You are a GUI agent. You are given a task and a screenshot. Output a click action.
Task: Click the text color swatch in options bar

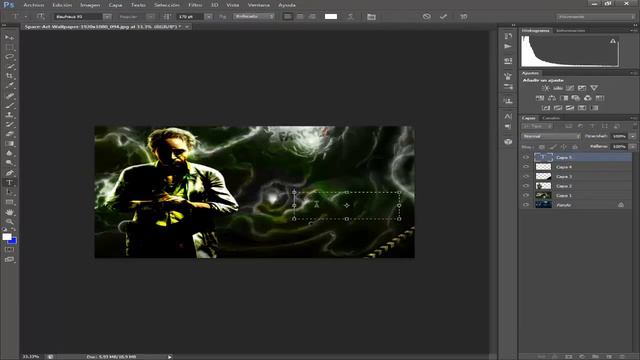coord(331,17)
